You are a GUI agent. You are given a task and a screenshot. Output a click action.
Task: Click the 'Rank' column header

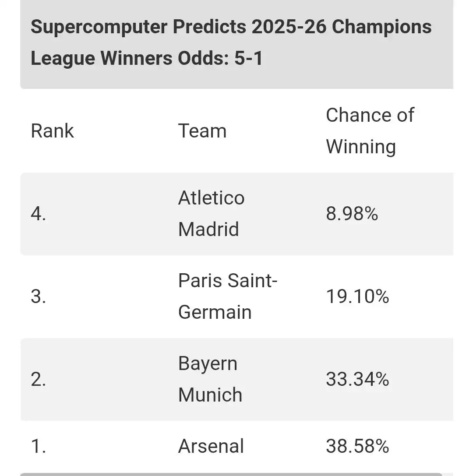point(52,131)
